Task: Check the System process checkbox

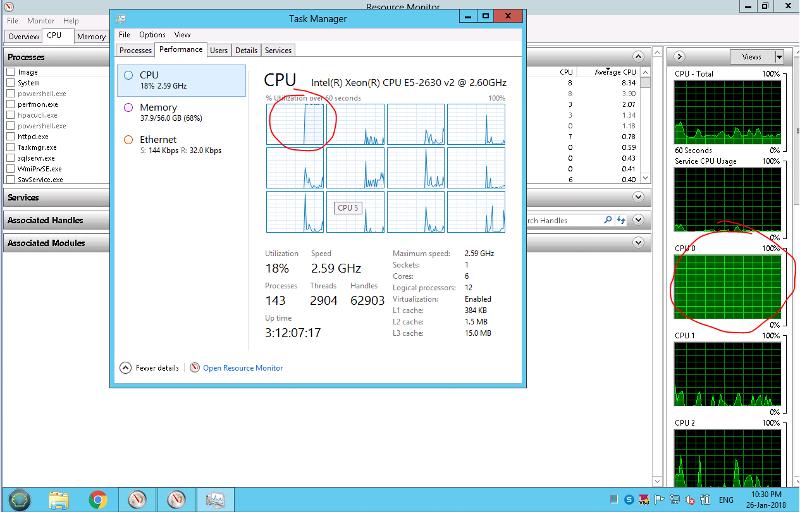Action: 10,83
